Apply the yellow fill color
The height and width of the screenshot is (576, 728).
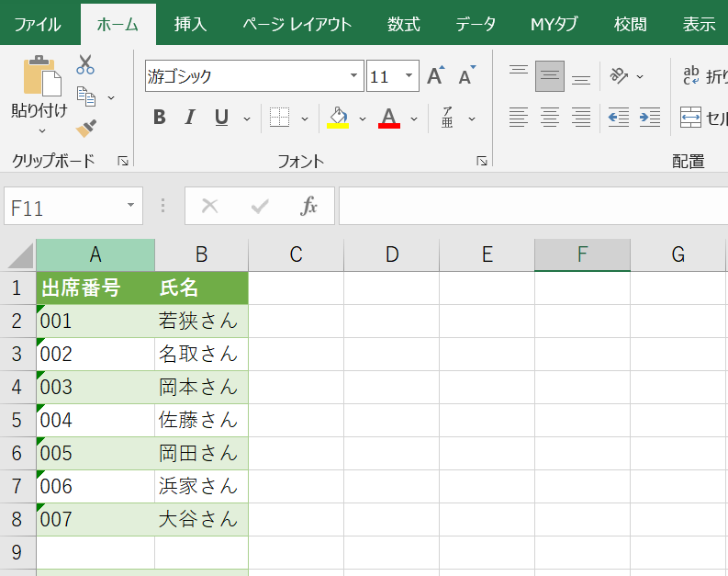338,118
